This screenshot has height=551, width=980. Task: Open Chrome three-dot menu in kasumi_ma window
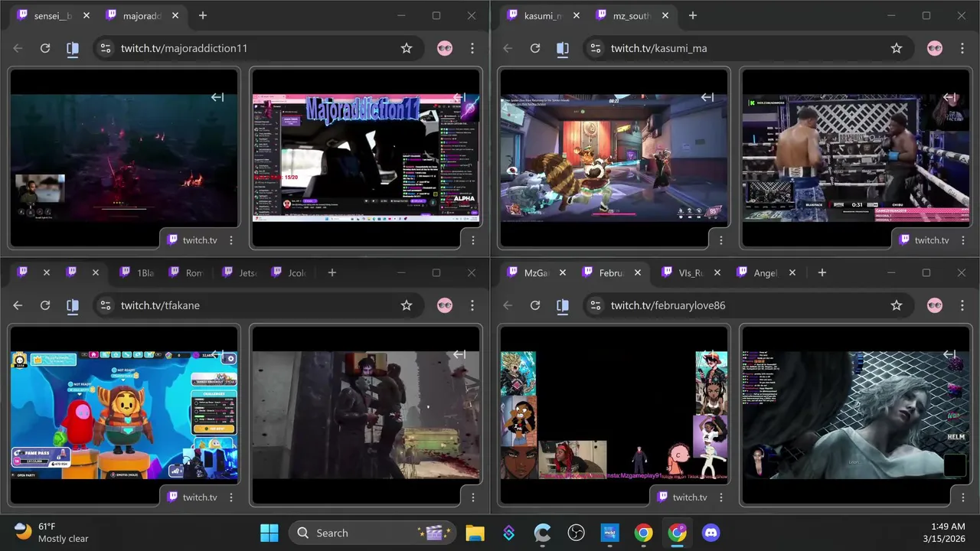(962, 48)
